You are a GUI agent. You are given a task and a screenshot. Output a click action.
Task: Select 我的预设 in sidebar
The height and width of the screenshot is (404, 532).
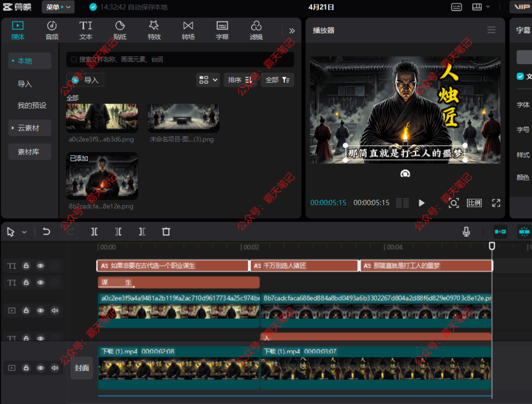tap(32, 105)
